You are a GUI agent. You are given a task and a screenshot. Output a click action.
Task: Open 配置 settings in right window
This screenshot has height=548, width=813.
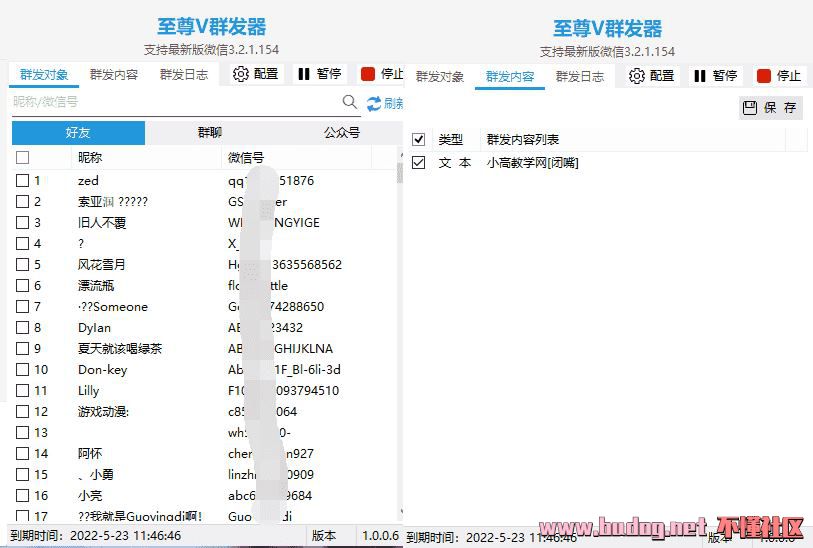[652, 76]
